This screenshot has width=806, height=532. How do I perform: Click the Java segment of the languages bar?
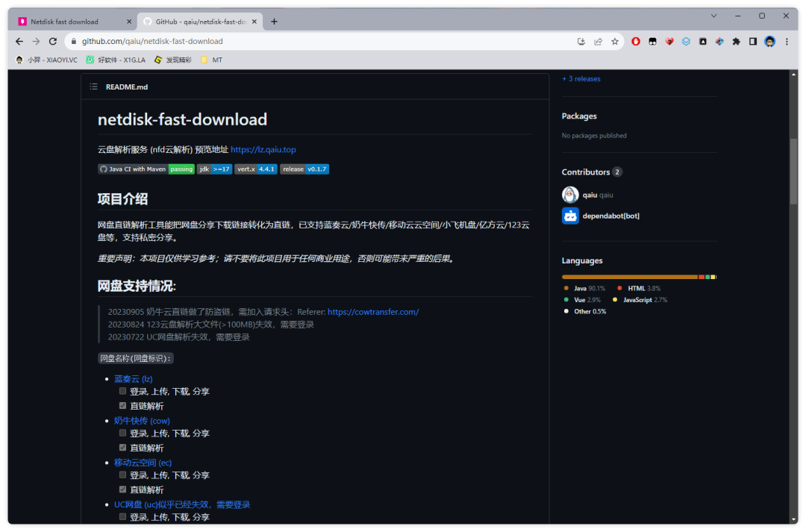(629, 277)
